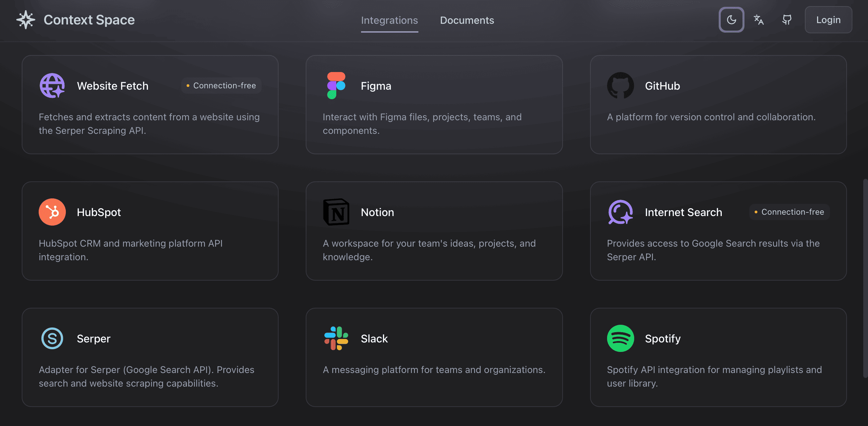Open the Serper integration title
Screen dimensions: 868x426
tap(94, 338)
